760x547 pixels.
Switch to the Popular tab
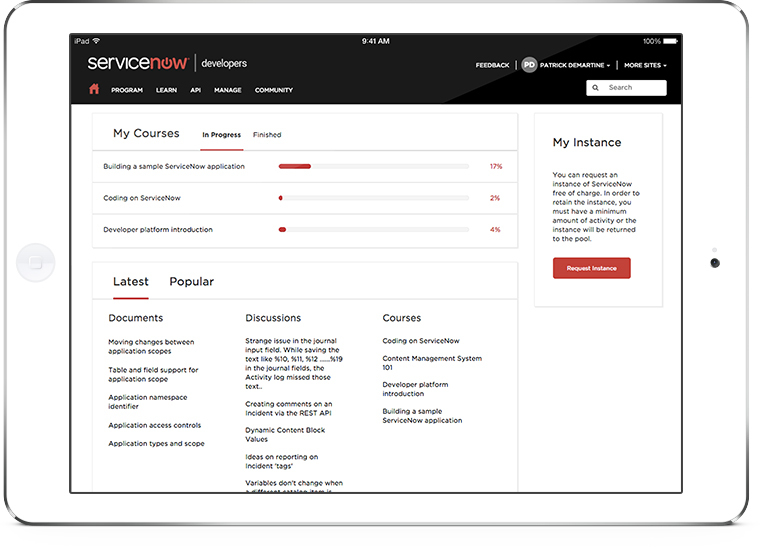191,282
